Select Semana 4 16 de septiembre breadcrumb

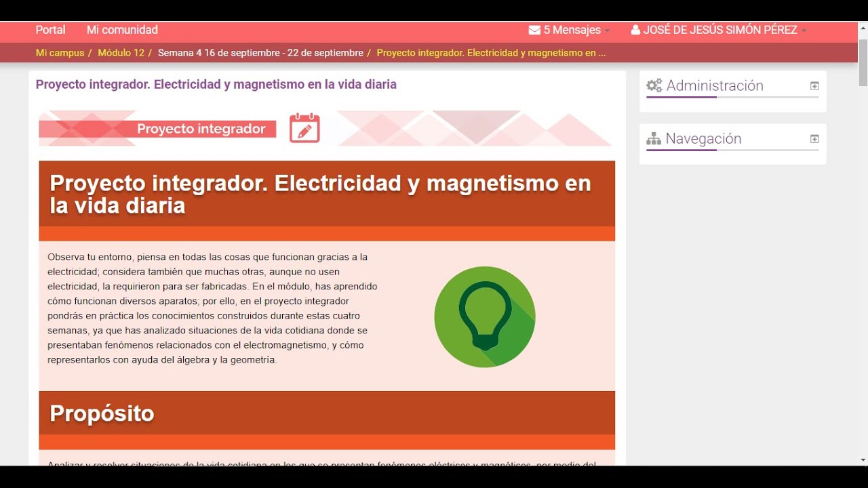[260, 53]
